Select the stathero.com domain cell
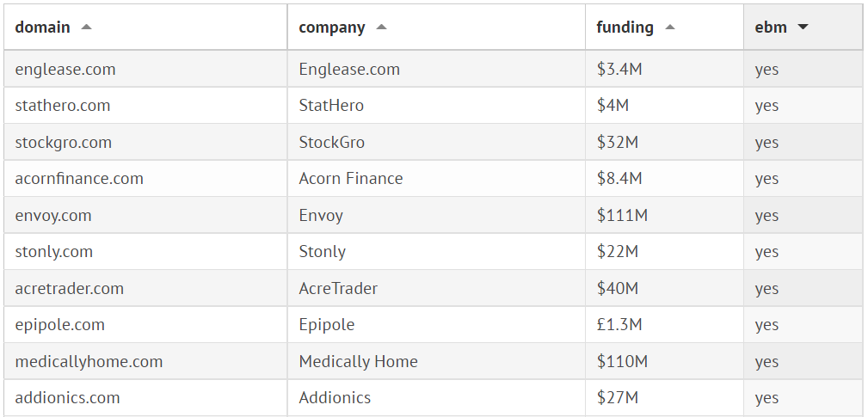This screenshot has height=417, width=868. click(x=63, y=106)
